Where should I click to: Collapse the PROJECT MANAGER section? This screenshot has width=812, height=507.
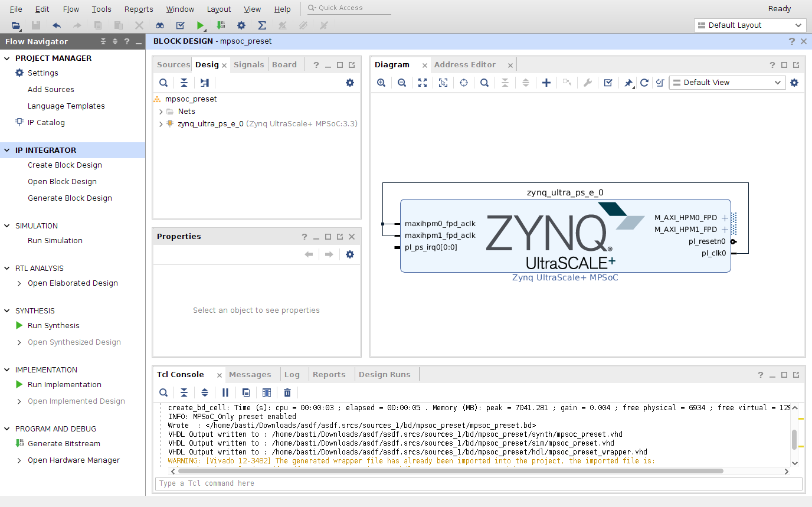pyautogui.click(x=8, y=58)
